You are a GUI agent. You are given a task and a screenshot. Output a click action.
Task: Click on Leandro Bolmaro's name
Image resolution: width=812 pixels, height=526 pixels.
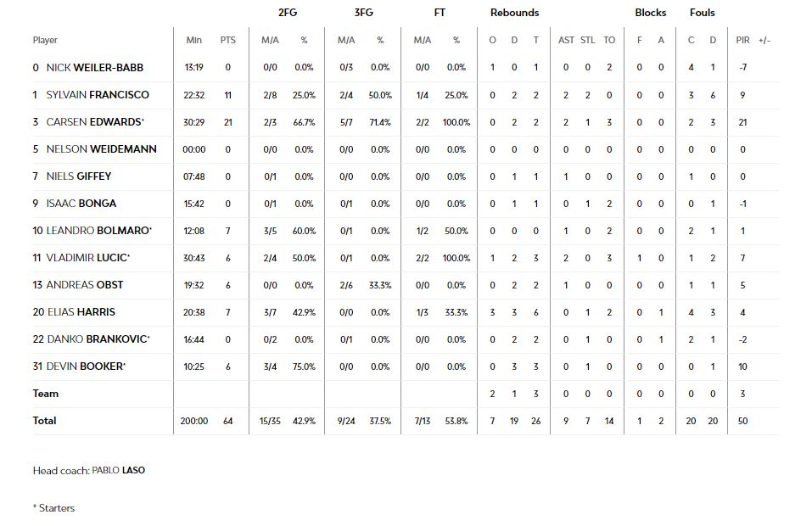click(97, 231)
